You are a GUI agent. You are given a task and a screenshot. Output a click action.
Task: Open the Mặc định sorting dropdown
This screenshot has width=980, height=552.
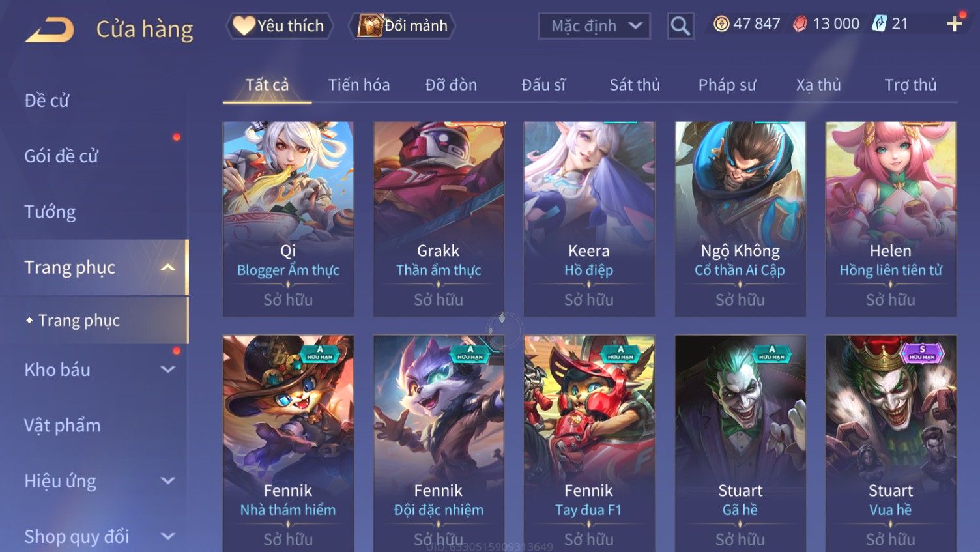pos(594,26)
